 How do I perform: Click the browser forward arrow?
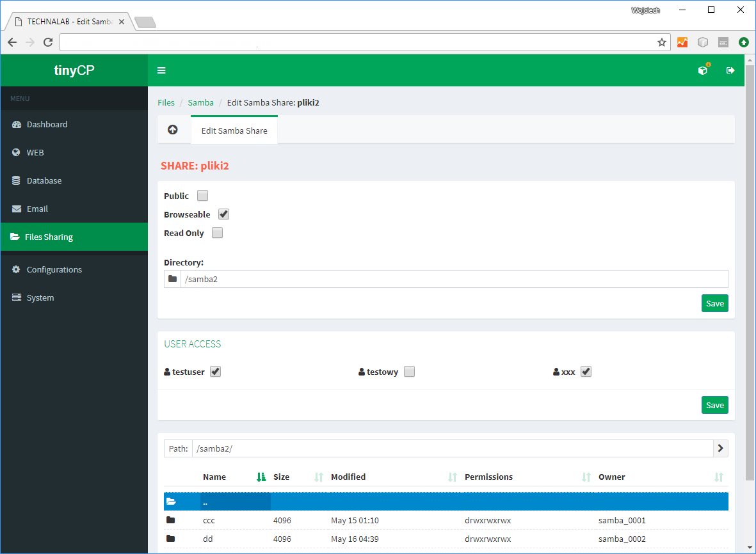pyautogui.click(x=30, y=42)
